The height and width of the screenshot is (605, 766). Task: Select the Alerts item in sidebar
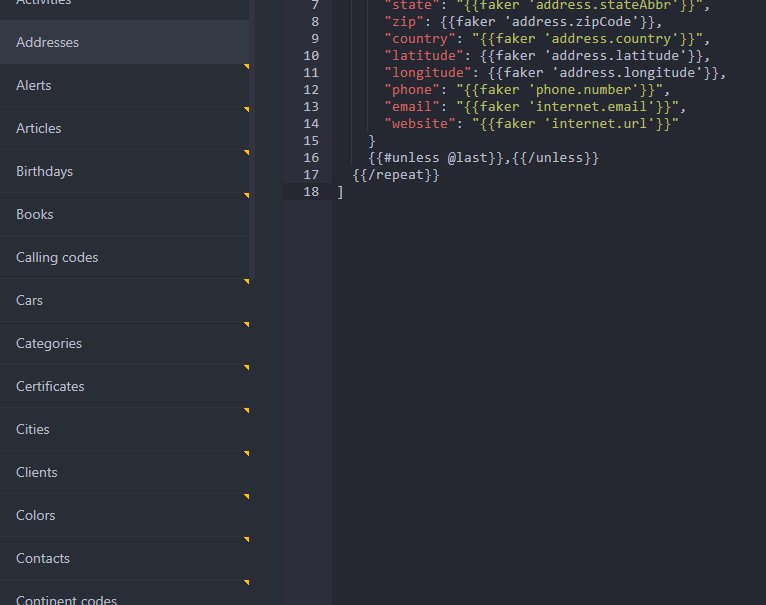click(34, 85)
